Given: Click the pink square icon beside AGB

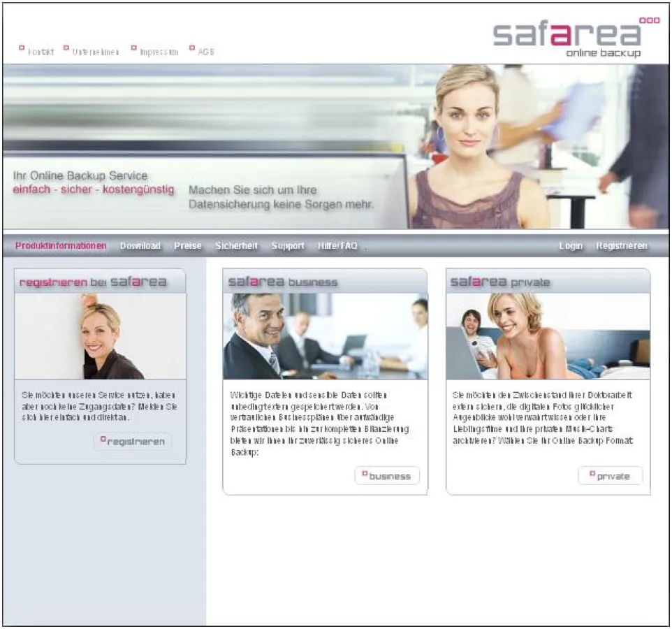Looking at the screenshot, I should click(x=192, y=48).
